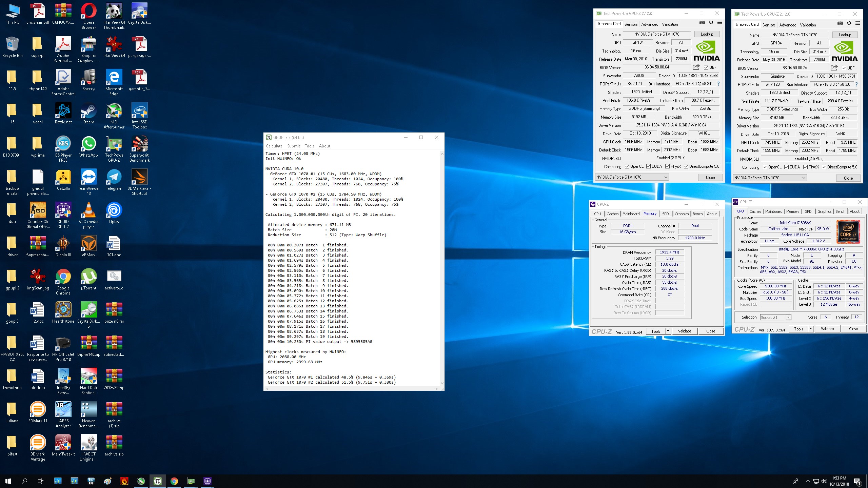Open Submit menu in GPUPI
This screenshot has width=868, height=488.
click(294, 146)
